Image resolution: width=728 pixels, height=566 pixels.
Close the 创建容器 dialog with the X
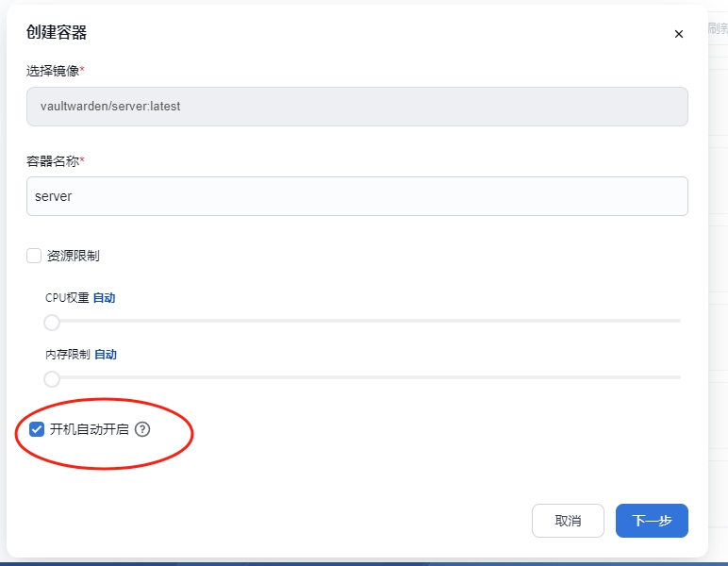click(678, 34)
